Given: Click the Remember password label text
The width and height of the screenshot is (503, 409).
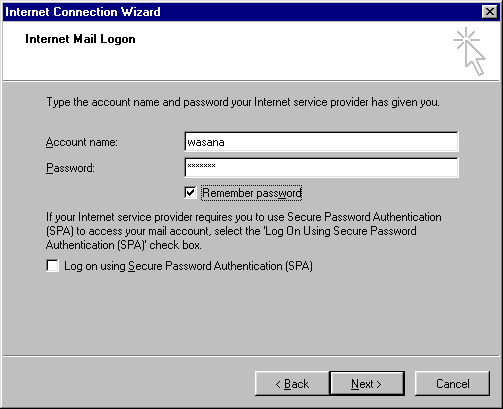Looking at the screenshot, I should pos(252,193).
